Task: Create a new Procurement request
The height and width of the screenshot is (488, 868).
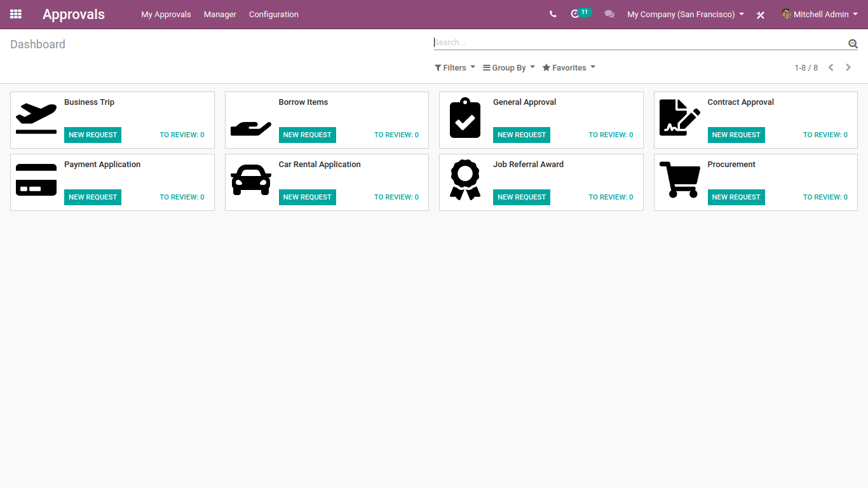Action: tap(736, 197)
